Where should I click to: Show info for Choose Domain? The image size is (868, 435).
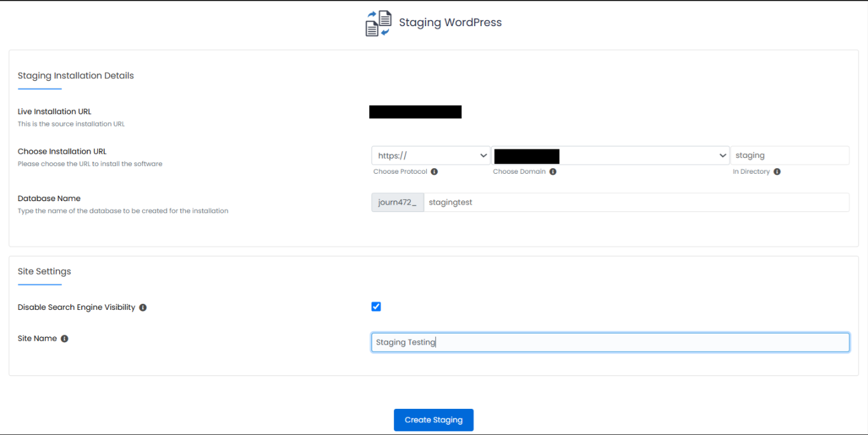click(553, 172)
